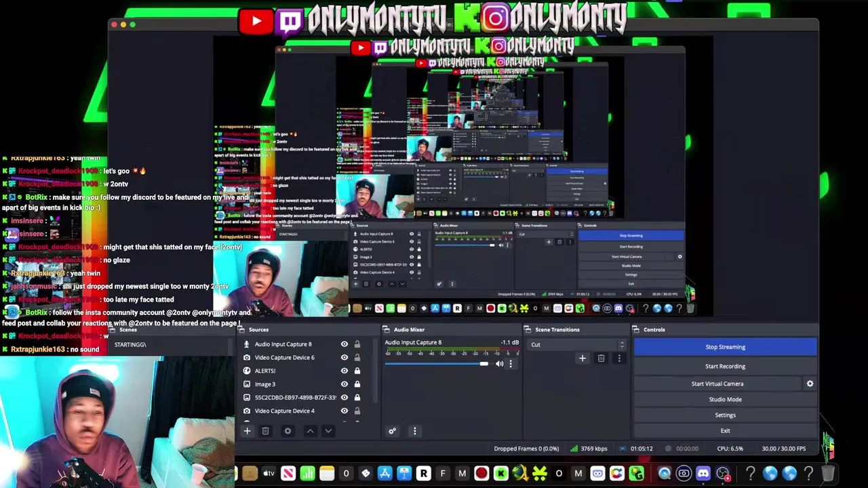
Task: Open App Store in the Dock
Action: [385, 473]
